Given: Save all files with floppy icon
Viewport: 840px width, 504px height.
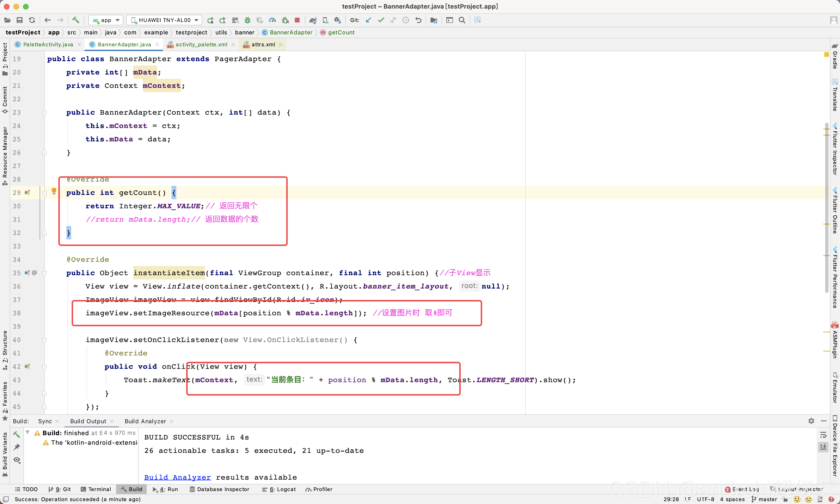Looking at the screenshot, I should coord(20,20).
